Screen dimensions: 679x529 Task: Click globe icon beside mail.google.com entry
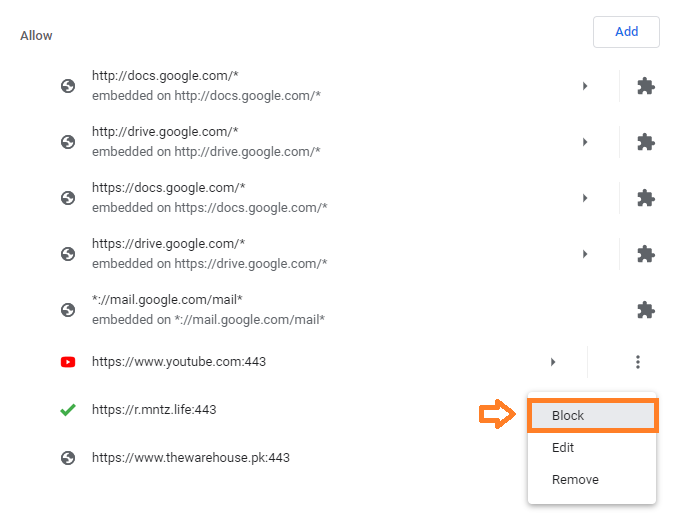click(68, 310)
